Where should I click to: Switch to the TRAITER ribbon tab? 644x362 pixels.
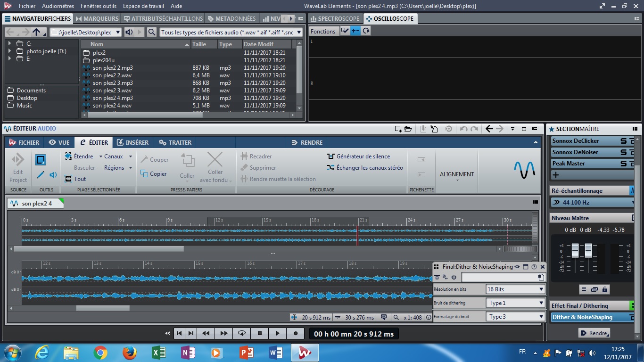pyautogui.click(x=175, y=142)
